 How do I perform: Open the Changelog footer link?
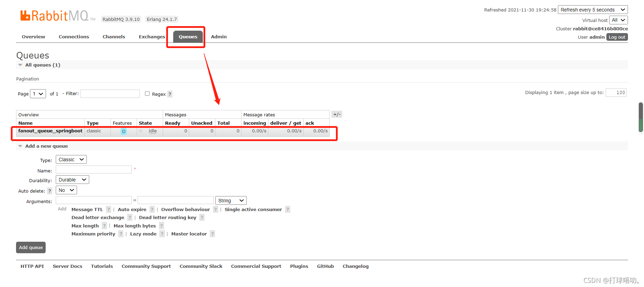pos(355,266)
